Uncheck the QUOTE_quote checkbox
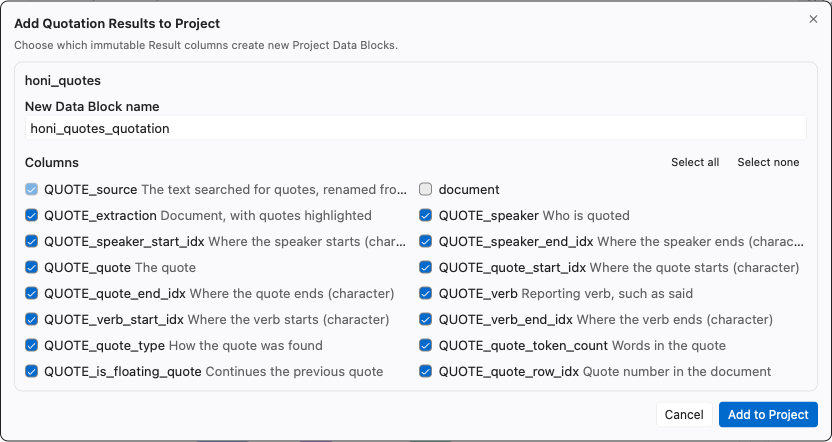This screenshot has height=442, width=832. pyautogui.click(x=31, y=267)
